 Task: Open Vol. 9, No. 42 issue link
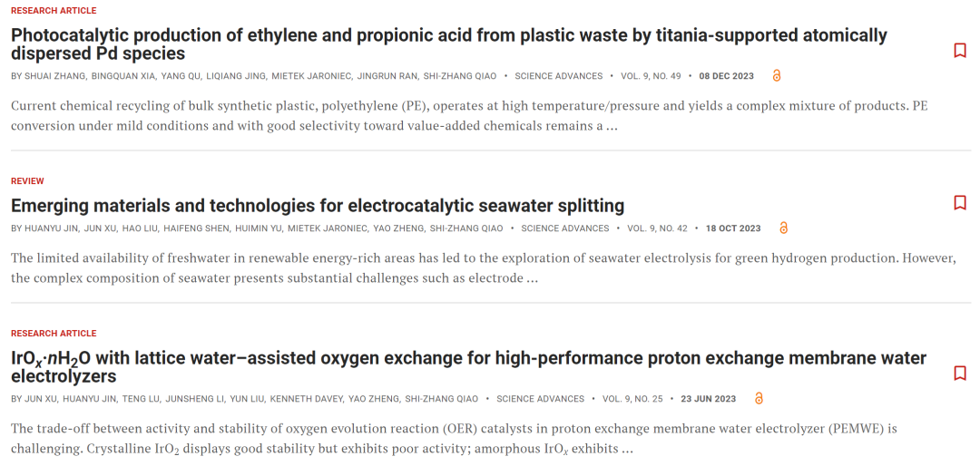click(658, 228)
